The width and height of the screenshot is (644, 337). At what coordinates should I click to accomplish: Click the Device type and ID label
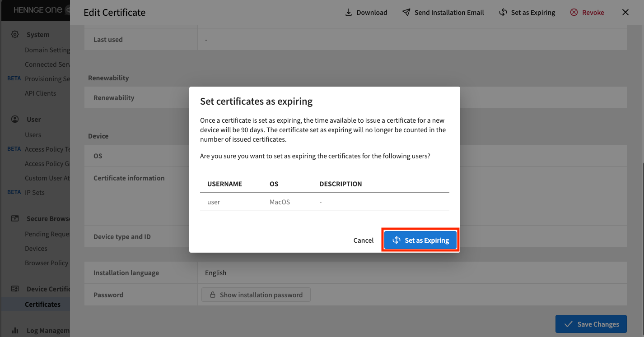point(122,237)
